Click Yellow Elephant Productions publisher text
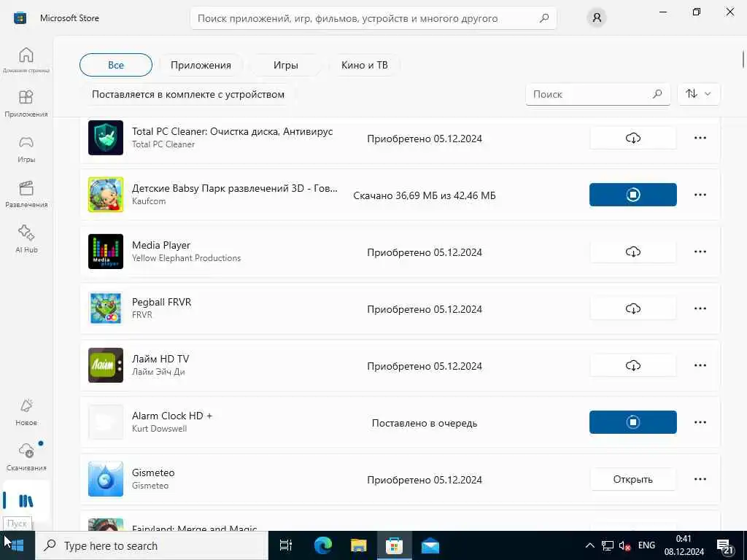The image size is (747, 560). click(x=186, y=258)
